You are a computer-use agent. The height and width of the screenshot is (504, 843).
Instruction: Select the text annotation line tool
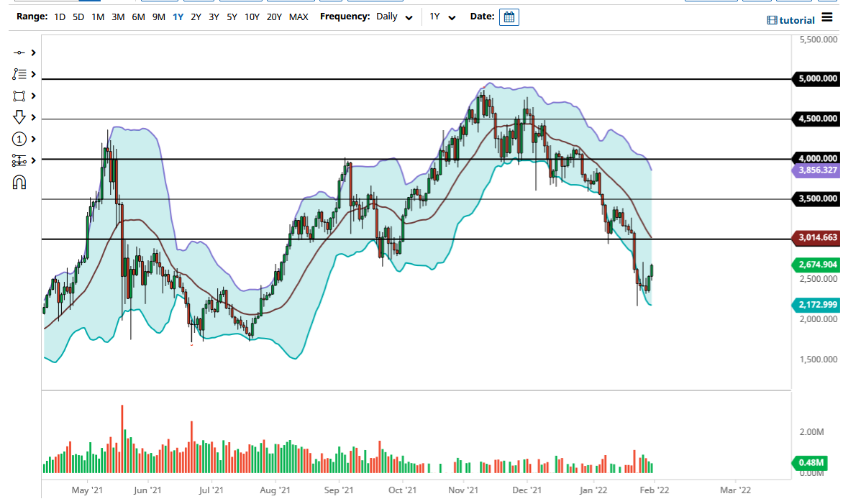(x=19, y=74)
